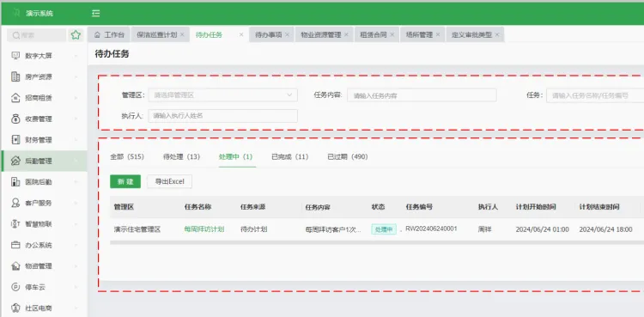Screen dimensions: 644x317
Task: Open the 管理区 dropdown selector
Action: click(x=222, y=95)
